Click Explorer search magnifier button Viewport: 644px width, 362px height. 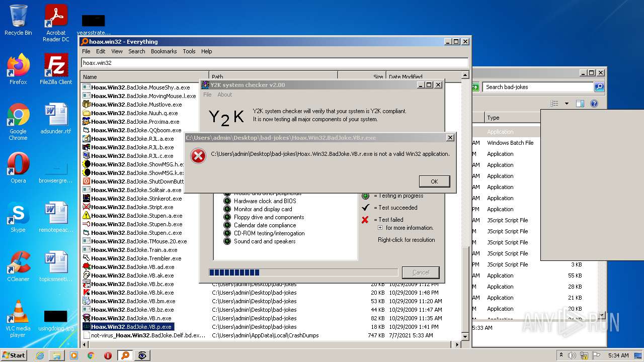tap(599, 87)
